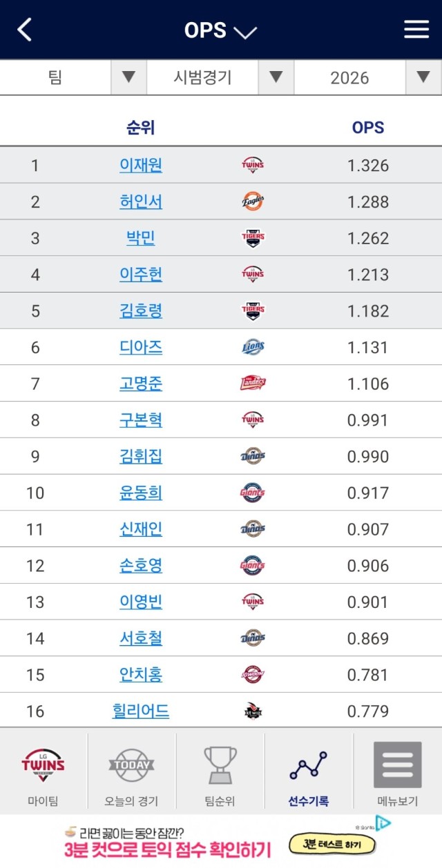The image size is (442, 868).
Task: Open player 박민 profile link
Action: 141,238
